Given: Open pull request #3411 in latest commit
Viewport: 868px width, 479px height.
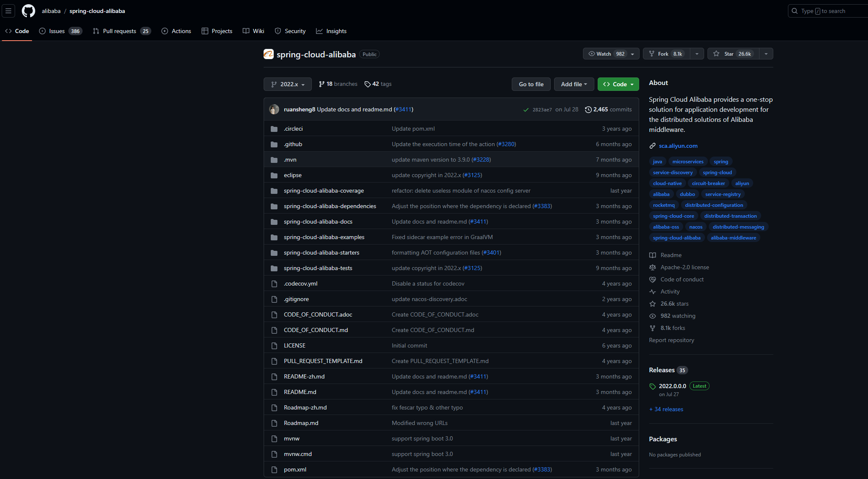Looking at the screenshot, I should pos(403,109).
